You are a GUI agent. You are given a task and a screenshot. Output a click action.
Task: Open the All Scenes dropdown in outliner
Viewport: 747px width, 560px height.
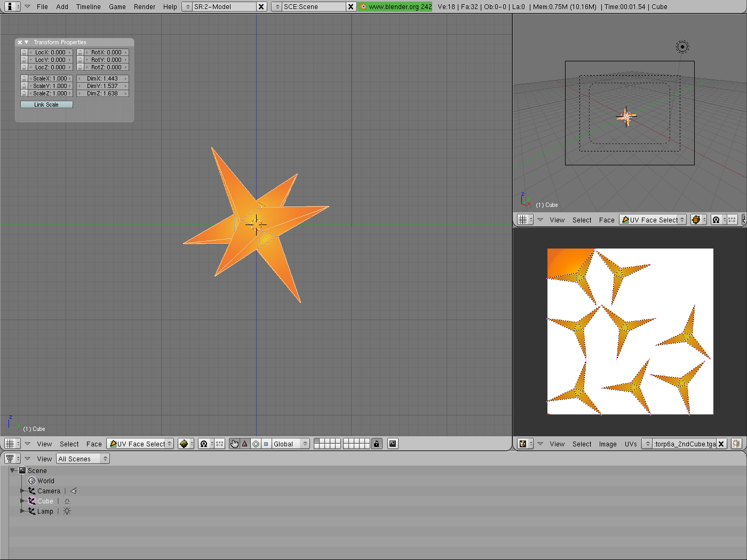click(x=83, y=459)
